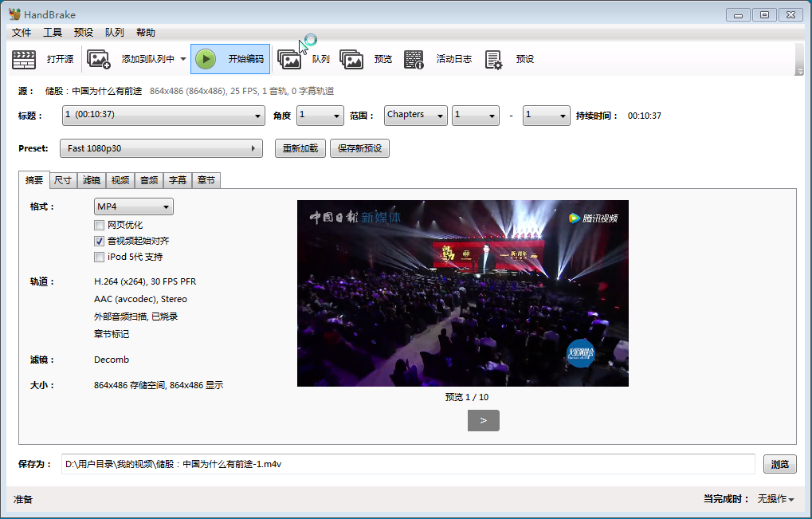
Task: Click the Presets gear icon in toolbar
Action: click(x=493, y=59)
